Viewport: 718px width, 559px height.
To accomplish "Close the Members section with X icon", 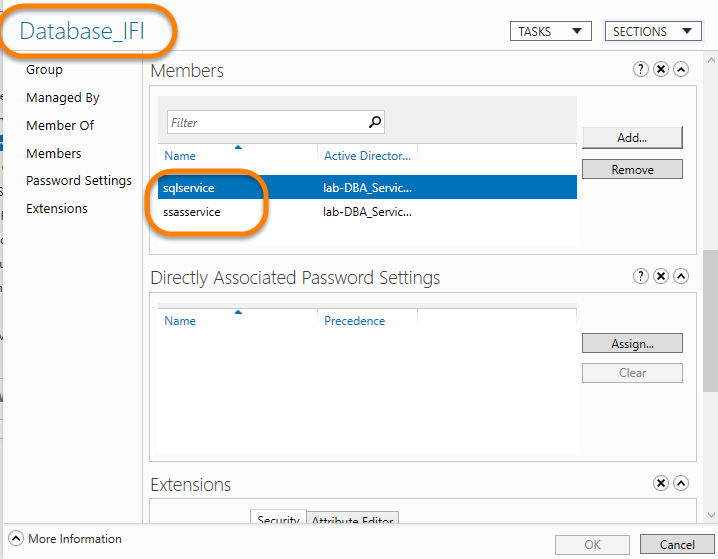I will (661, 69).
